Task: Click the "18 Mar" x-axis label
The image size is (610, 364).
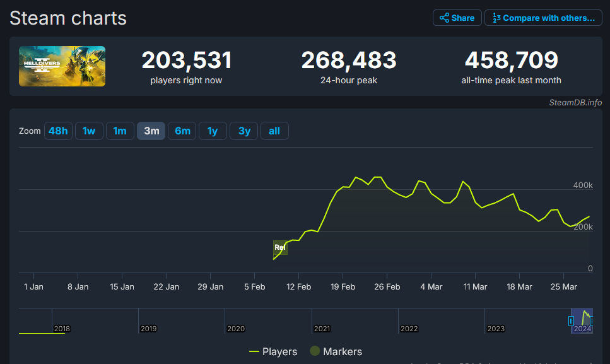Action: pos(519,286)
